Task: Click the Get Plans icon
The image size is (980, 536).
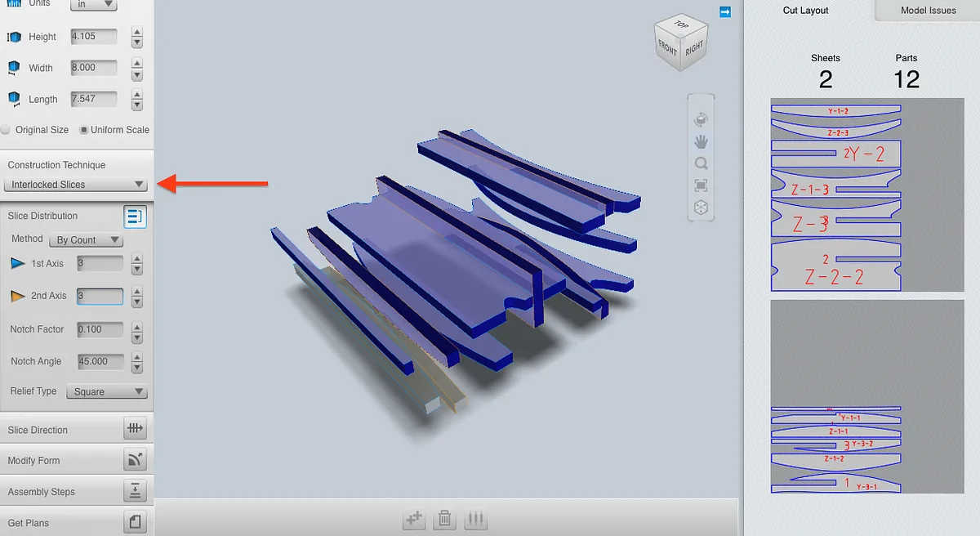Action: tap(135, 522)
